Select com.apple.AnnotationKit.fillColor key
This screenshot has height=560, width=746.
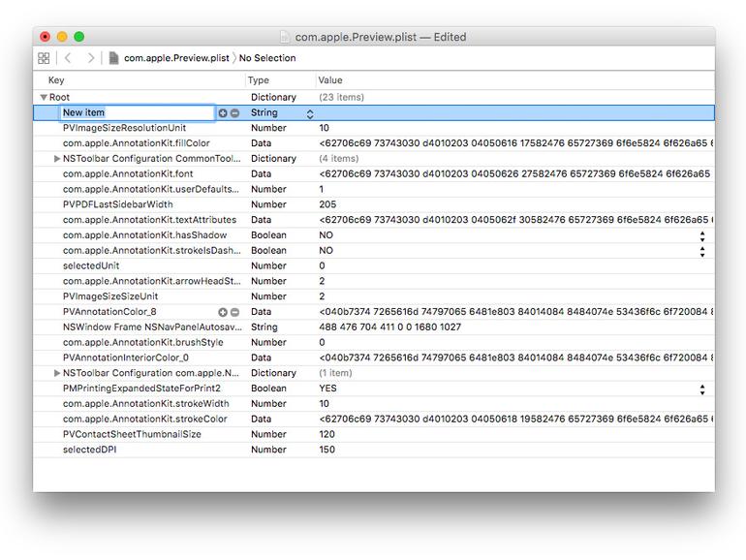pyautogui.click(x=136, y=143)
